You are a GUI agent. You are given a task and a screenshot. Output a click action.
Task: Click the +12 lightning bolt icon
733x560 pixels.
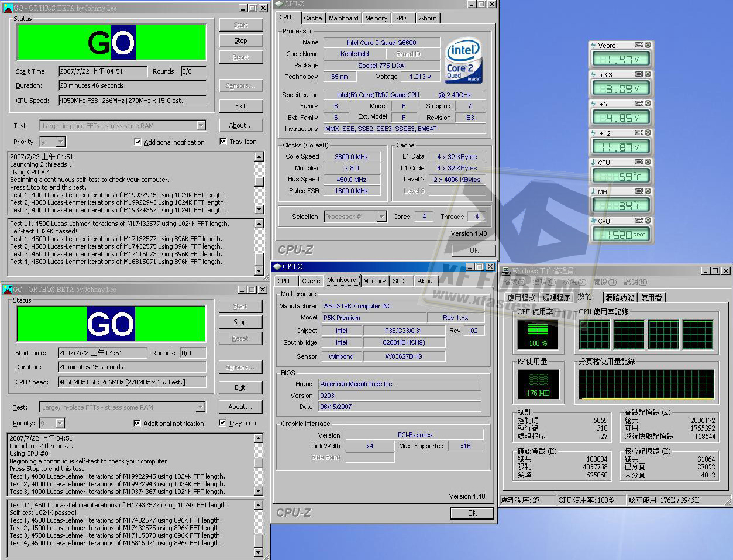pos(593,133)
